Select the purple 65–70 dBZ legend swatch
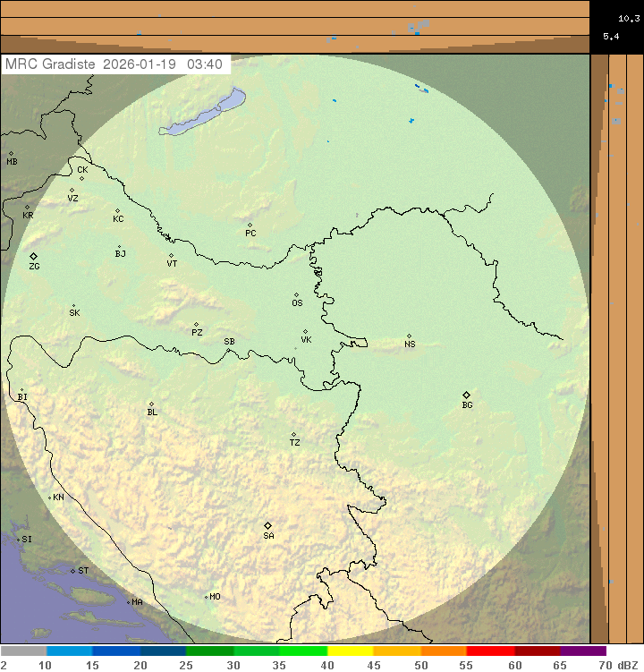The image size is (644, 672). coord(583,651)
